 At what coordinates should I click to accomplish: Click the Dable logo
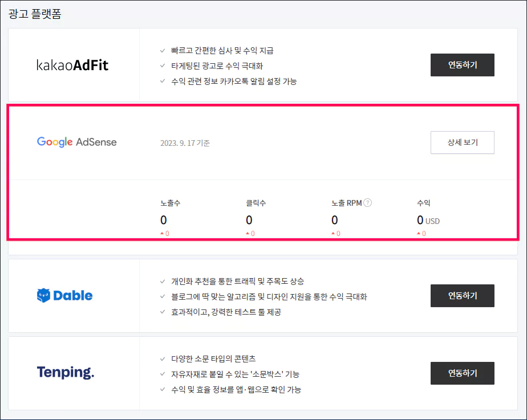[x=64, y=295]
